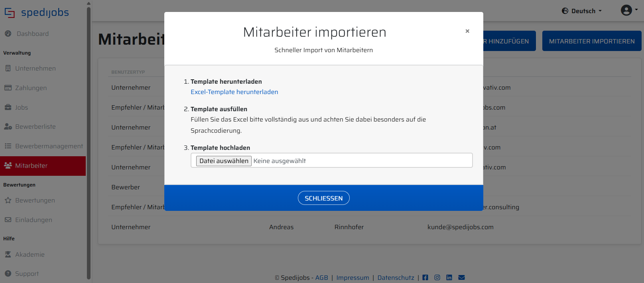Open Akademie in the sidebar
Viewport: 644px width, 283px height.
30,255
